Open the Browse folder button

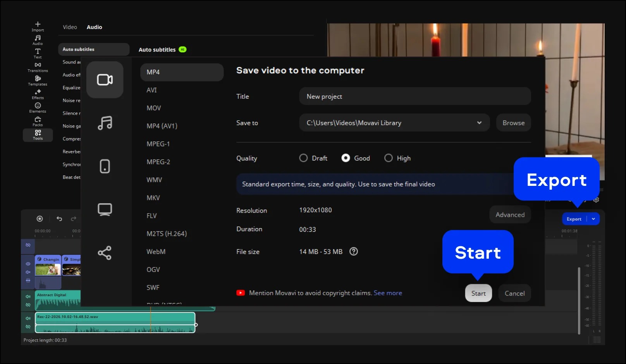[x=513, y=123]
